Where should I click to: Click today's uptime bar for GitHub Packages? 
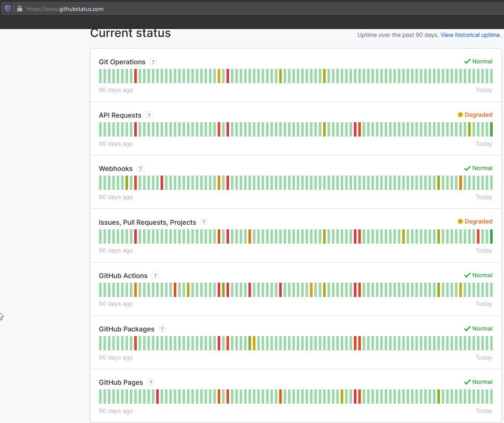click(x=491, y=343)
